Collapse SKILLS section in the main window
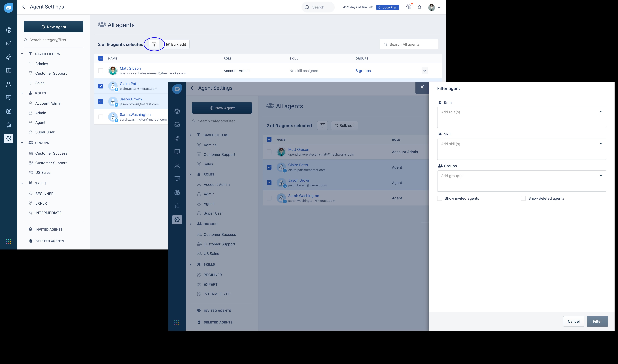Viewport: 618px width, 364px height. (x=22, y=183)
